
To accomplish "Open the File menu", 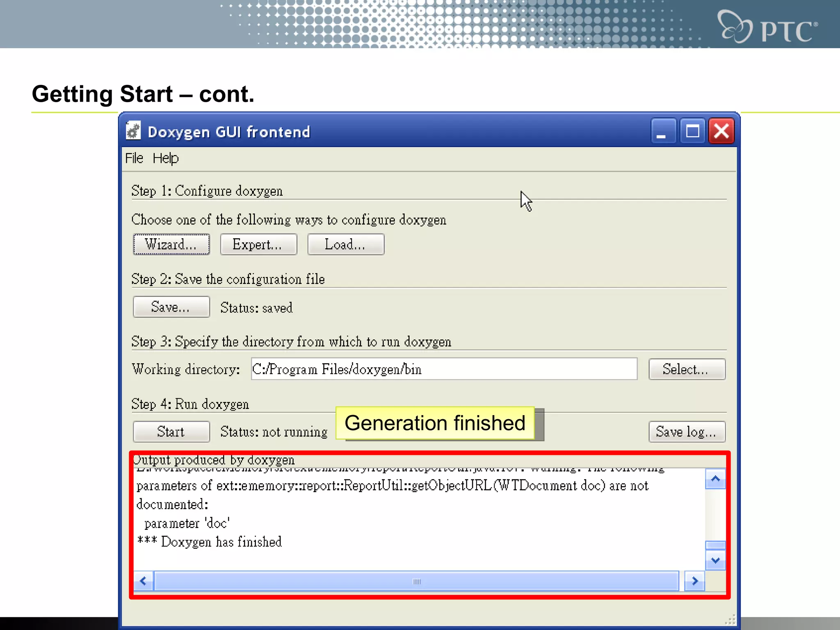I will pos(134,158).
